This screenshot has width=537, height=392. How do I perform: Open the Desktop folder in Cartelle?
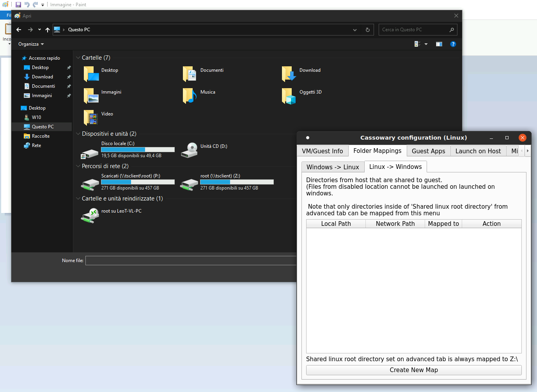click(x=101, y=74)
